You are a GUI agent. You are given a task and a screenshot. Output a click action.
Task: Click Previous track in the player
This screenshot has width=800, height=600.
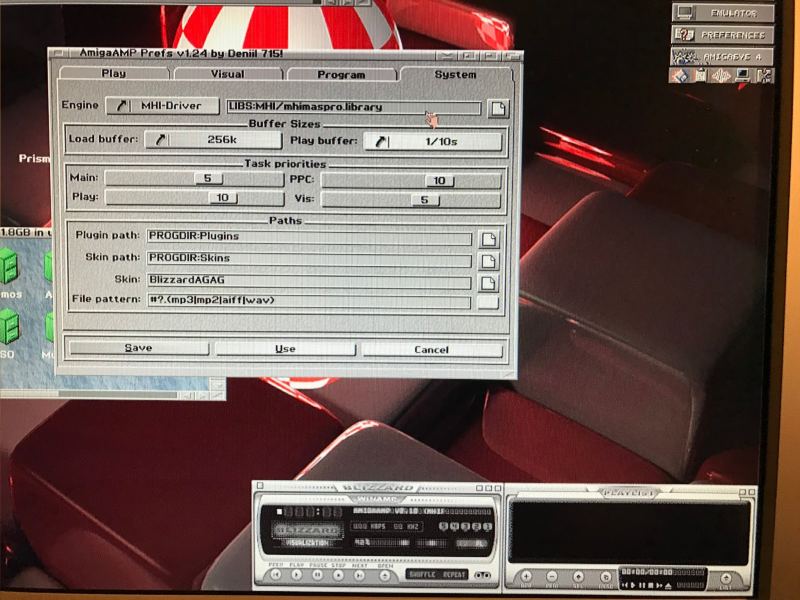pos(276,575)
